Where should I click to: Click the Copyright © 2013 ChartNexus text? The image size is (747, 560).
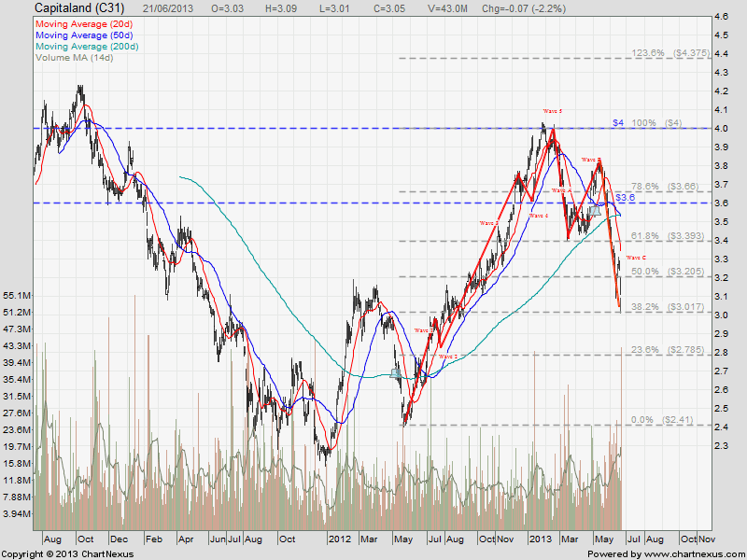pos(68,554)
